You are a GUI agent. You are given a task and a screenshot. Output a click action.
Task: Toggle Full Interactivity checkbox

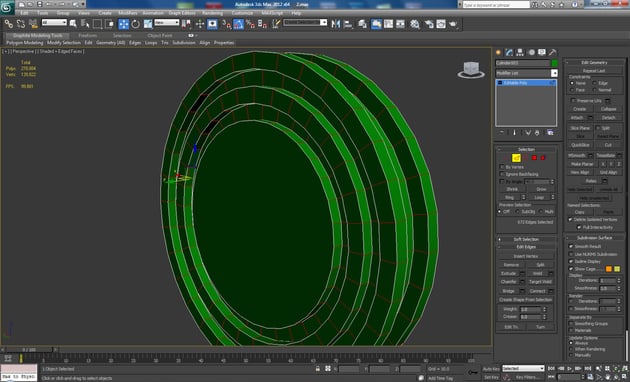click(579, 227)
